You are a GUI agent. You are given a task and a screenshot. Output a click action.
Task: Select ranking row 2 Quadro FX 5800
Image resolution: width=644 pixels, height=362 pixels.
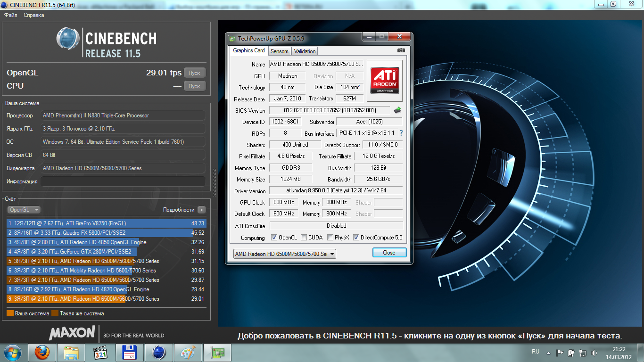coord(107,233)
